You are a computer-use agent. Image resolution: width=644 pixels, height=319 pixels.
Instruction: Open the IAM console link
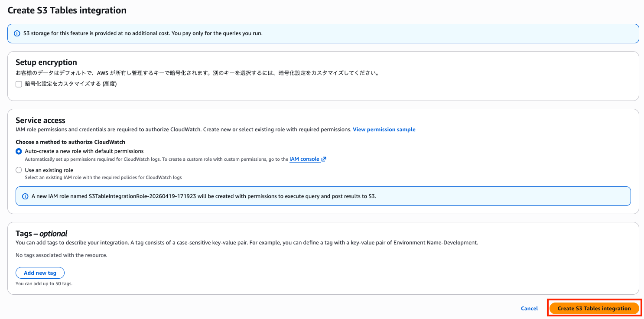pos(304,159)
